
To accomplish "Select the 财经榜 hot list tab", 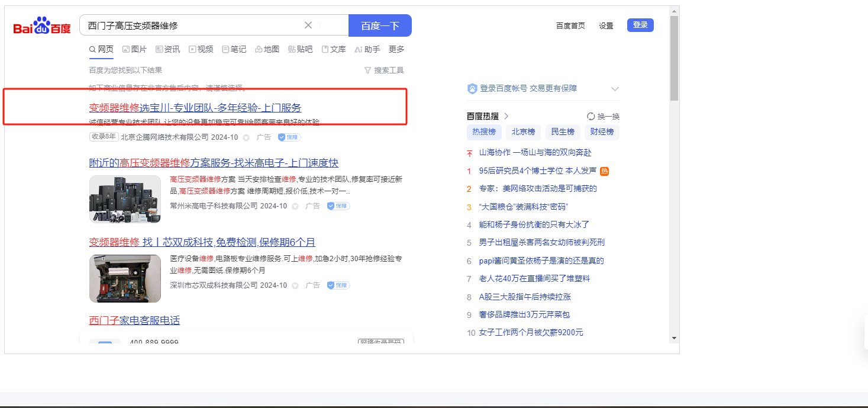I will 602,131.
